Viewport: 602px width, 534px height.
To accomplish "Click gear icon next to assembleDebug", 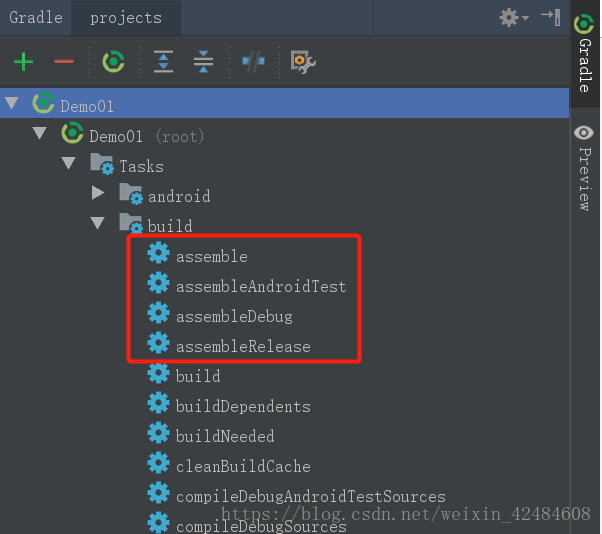I will 158,313.
